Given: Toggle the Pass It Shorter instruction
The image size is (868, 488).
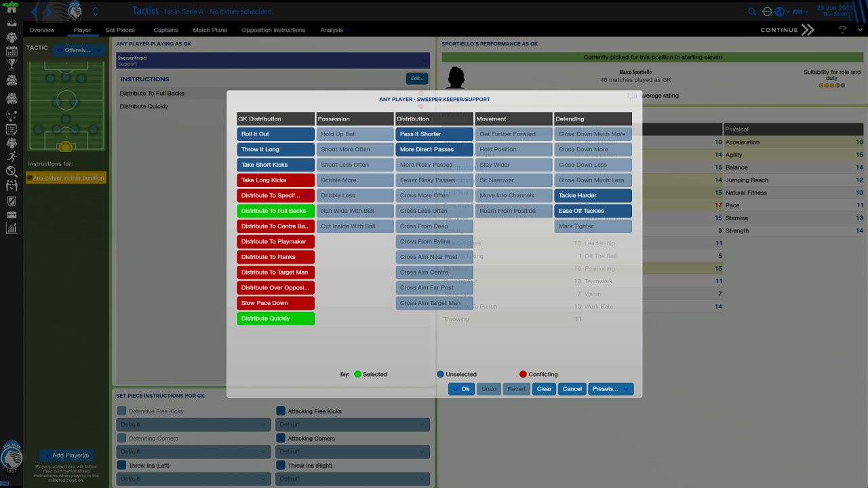Looking at the screenshot, I should coord(434,134).
